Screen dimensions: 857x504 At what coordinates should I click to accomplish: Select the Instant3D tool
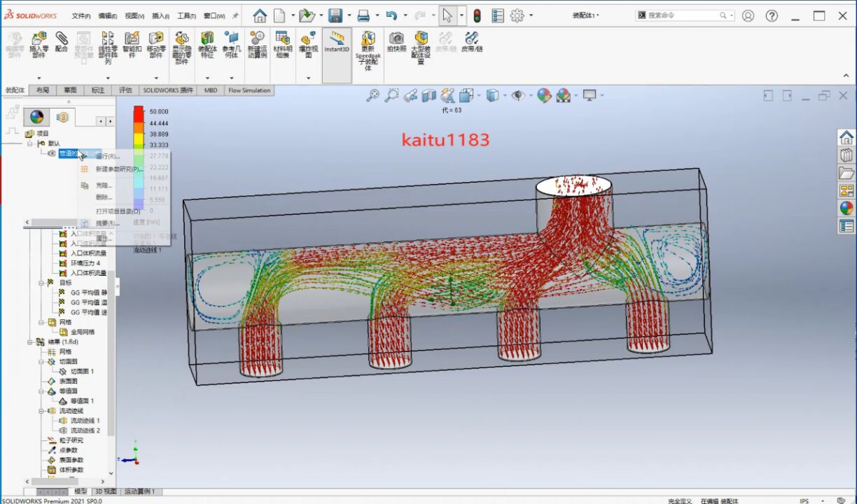tap(335, 42)
